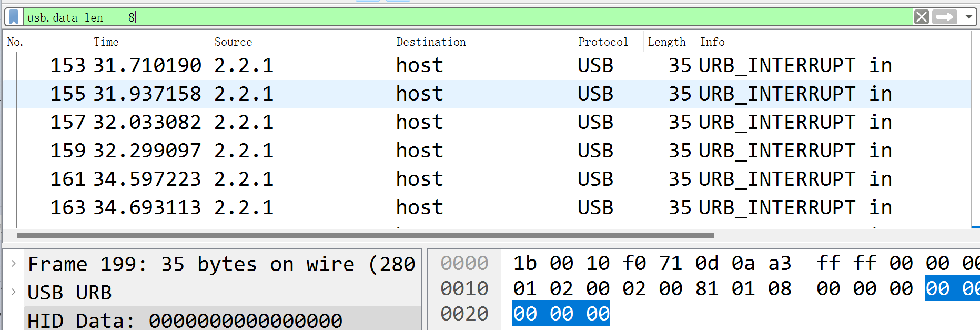Clear the display filter with X button

click(x=921, y=17)
